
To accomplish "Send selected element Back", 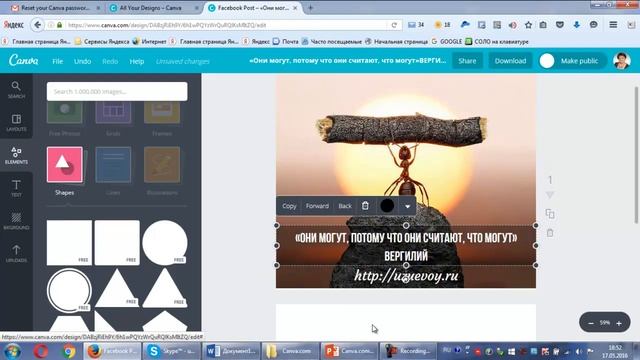I will 344,206.
